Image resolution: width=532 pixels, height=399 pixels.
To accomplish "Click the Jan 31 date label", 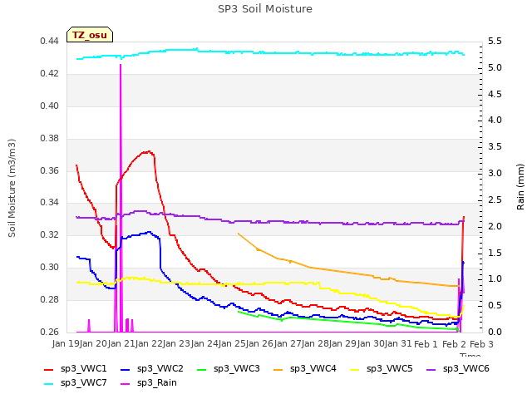I will coord(398,343).
